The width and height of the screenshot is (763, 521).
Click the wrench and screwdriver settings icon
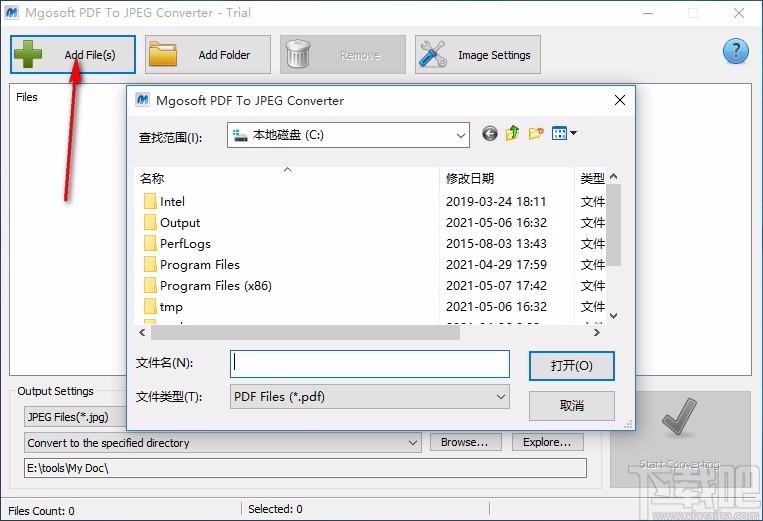[432, 54]
